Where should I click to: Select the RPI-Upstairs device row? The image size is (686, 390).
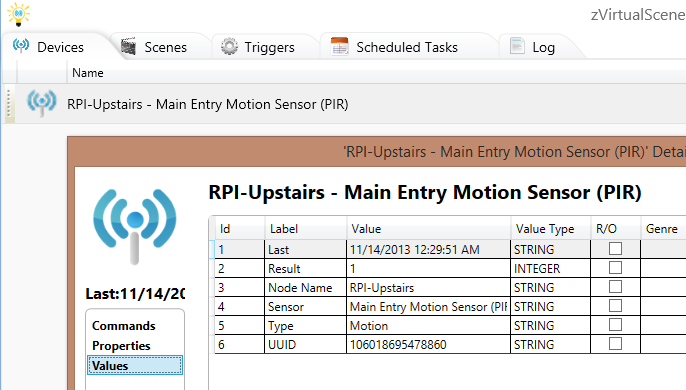point(344,104)
